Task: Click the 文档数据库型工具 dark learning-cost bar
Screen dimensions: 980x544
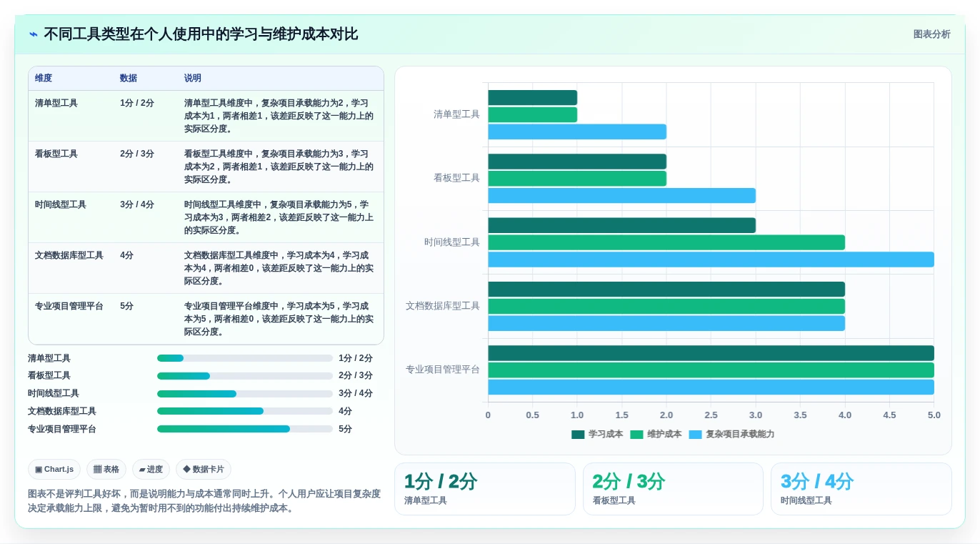Action: pos(666,289)
